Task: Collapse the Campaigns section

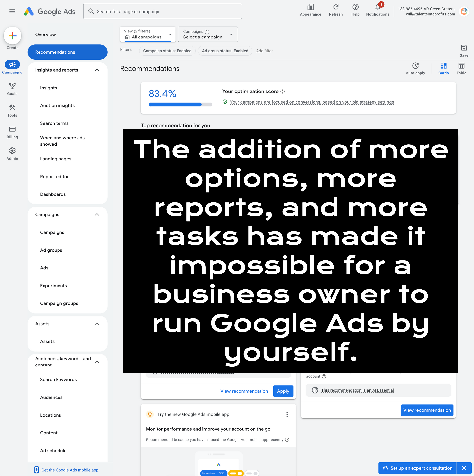Action: pos(97,215)
